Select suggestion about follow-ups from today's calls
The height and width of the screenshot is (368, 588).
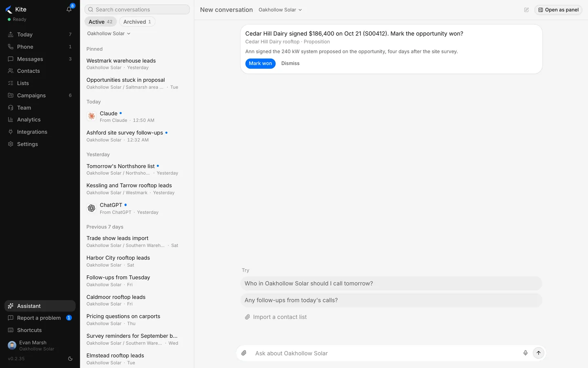391,300
